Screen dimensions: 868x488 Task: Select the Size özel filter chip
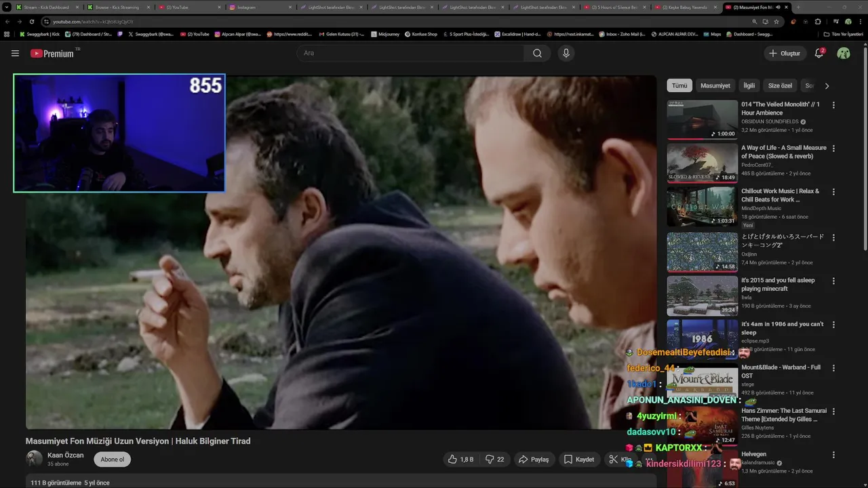click(780, 86)
